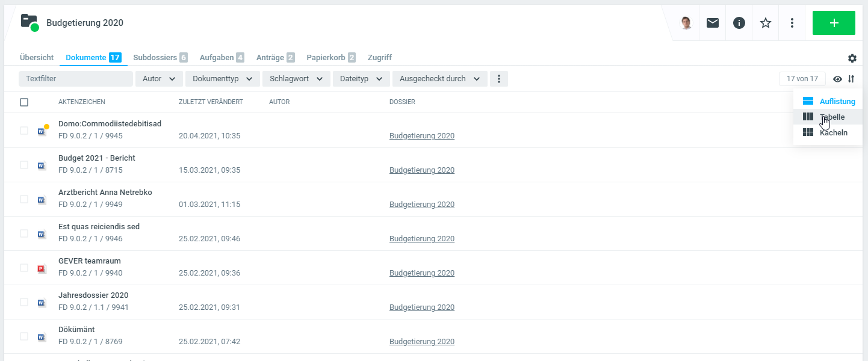Click the envelope mail icon in header
This screenshot has width=868, height=361.
[713, 23]
